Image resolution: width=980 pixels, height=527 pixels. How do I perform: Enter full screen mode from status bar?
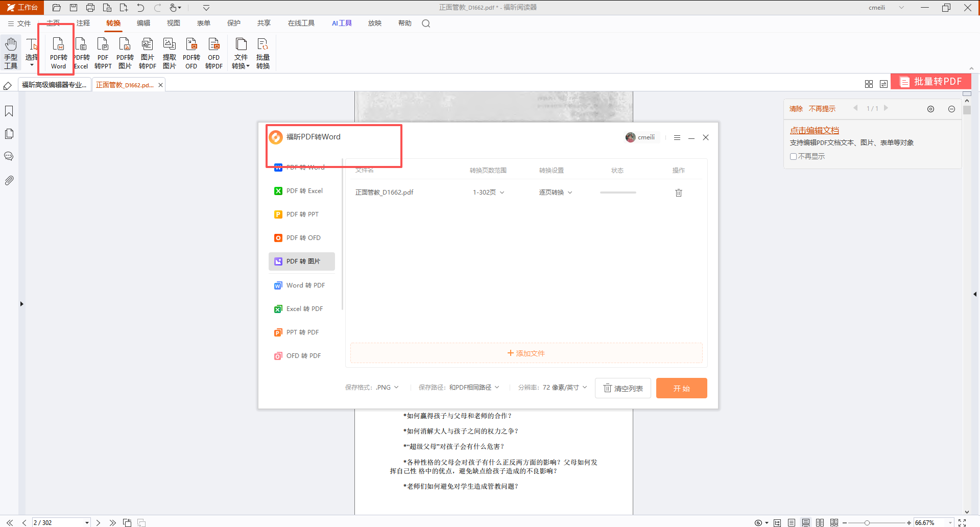coord(962,522)
